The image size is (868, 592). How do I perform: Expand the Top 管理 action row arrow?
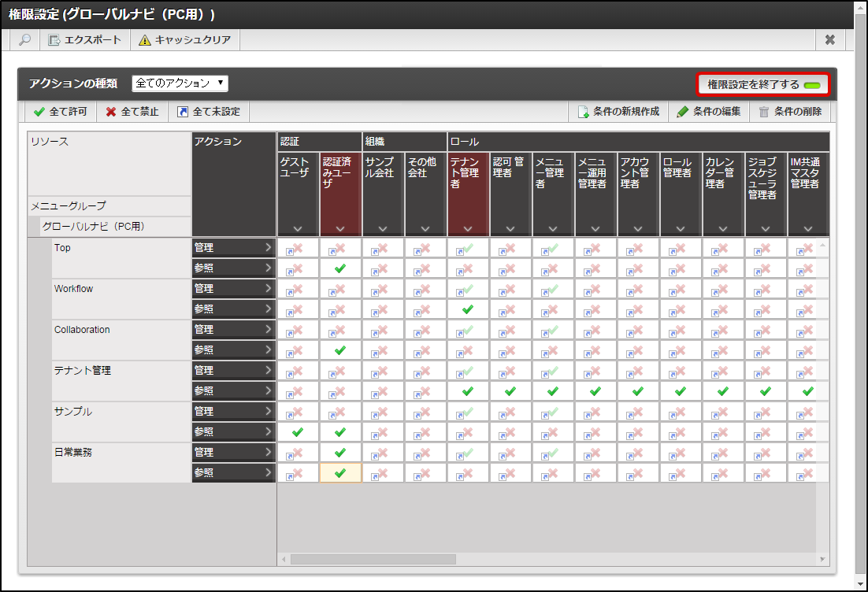coord(268,248)
